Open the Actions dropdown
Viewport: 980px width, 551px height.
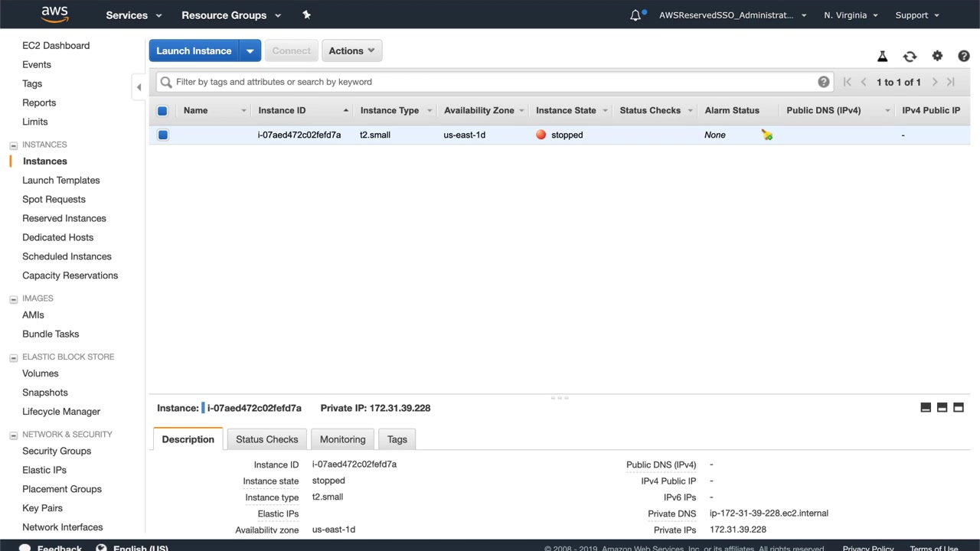351,51
